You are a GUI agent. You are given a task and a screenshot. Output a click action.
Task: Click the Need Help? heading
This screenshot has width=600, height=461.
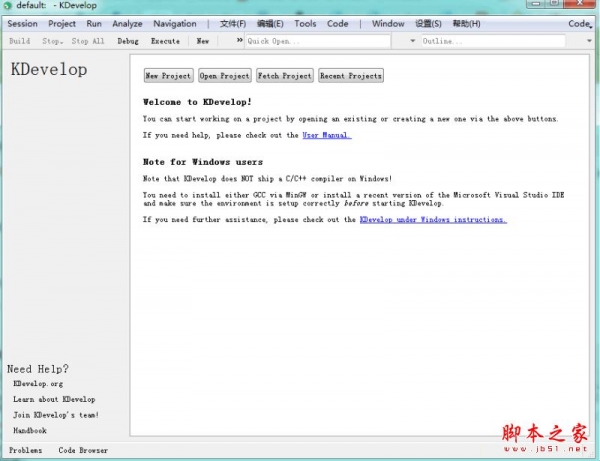[38, 369]
